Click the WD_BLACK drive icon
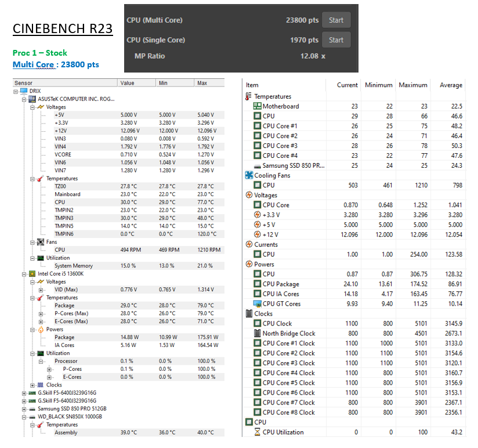The height and width of the screenshot is (448, 478). click(x=32, y=417)
